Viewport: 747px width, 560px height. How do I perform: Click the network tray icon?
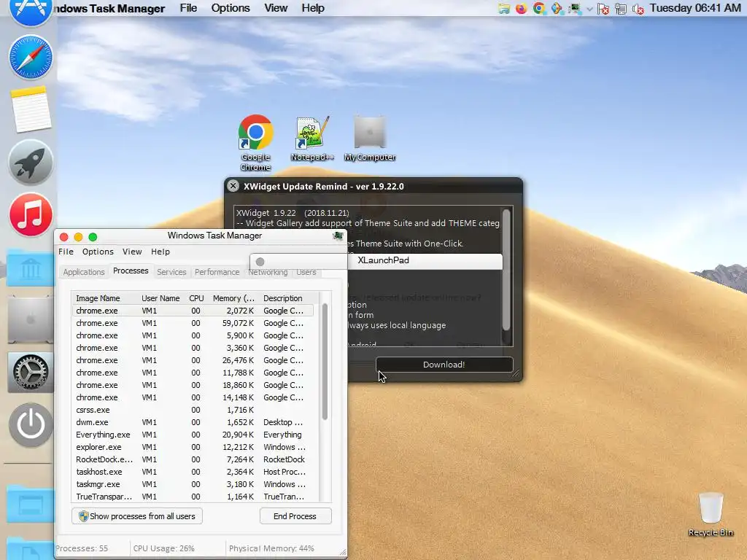621,9
